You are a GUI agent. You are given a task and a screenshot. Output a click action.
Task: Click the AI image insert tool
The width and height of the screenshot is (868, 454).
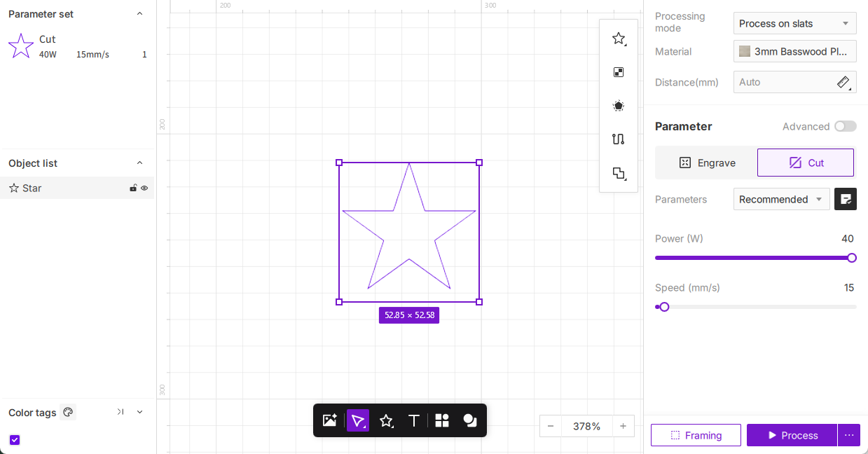[329, 420]
